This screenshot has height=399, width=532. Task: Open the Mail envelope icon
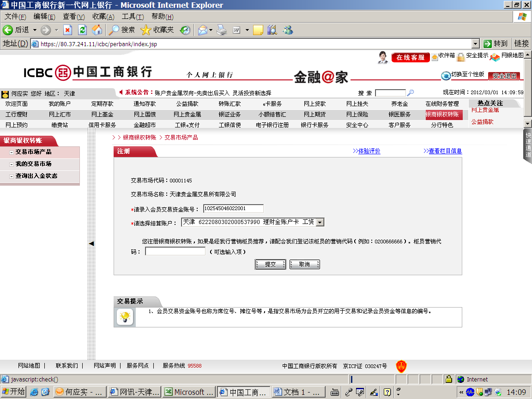coord(203,30)
